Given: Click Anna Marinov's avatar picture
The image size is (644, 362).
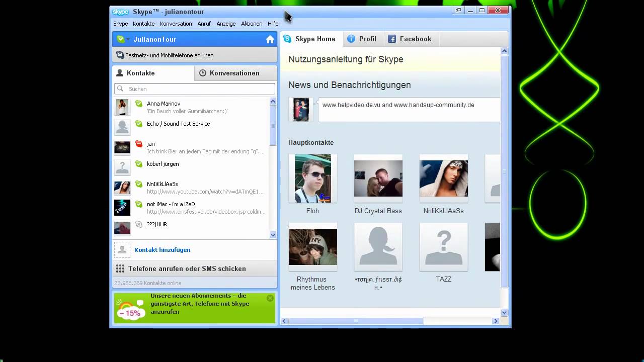Looking at the screenshot, I should (122, 107).
